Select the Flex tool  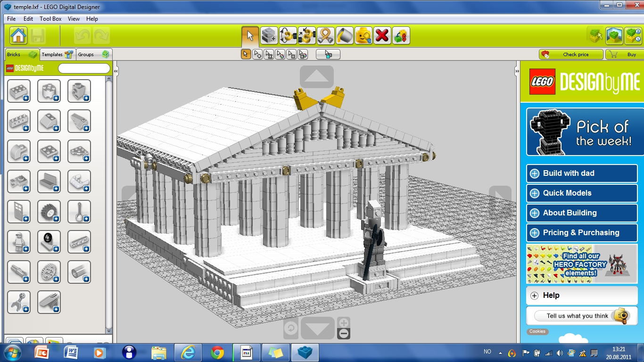click(x=326, y=36)
